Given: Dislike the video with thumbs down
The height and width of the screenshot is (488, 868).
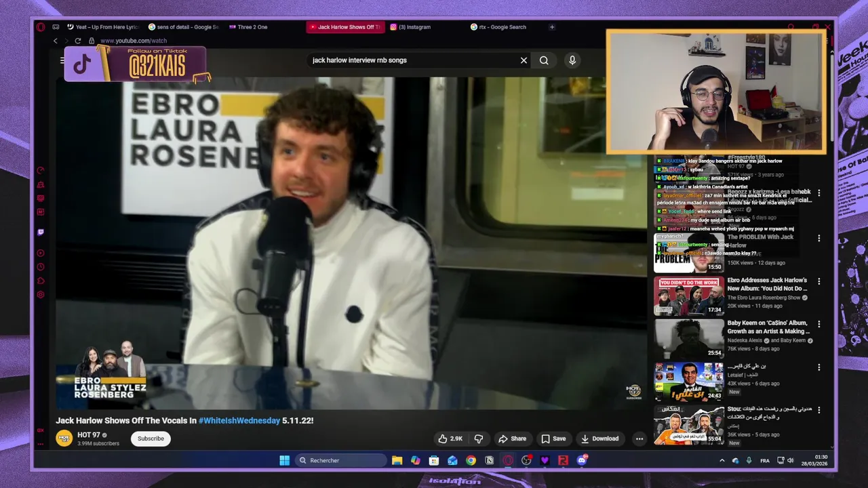Looking at the screenshot, I should (x=479, y=439).
